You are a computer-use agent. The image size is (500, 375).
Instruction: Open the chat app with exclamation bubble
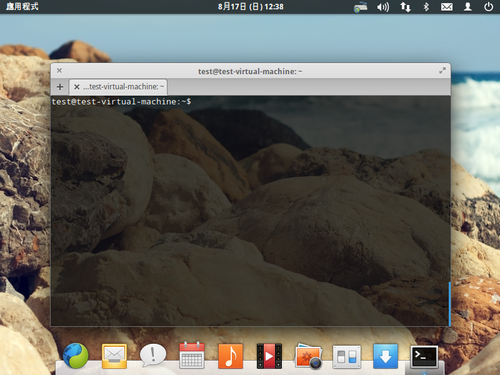(x=153, y=355)
